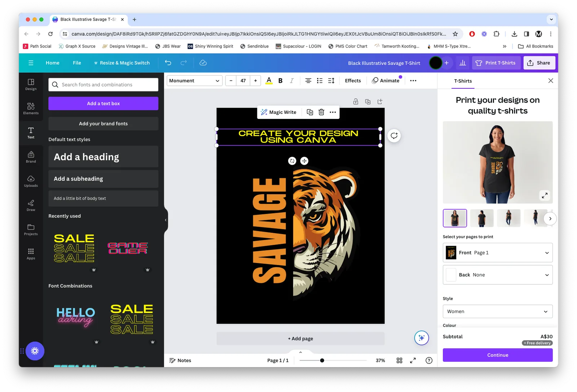Viewport: 577px width, 392px height.
Task: Open the File menu
Action: pos(77,63)
